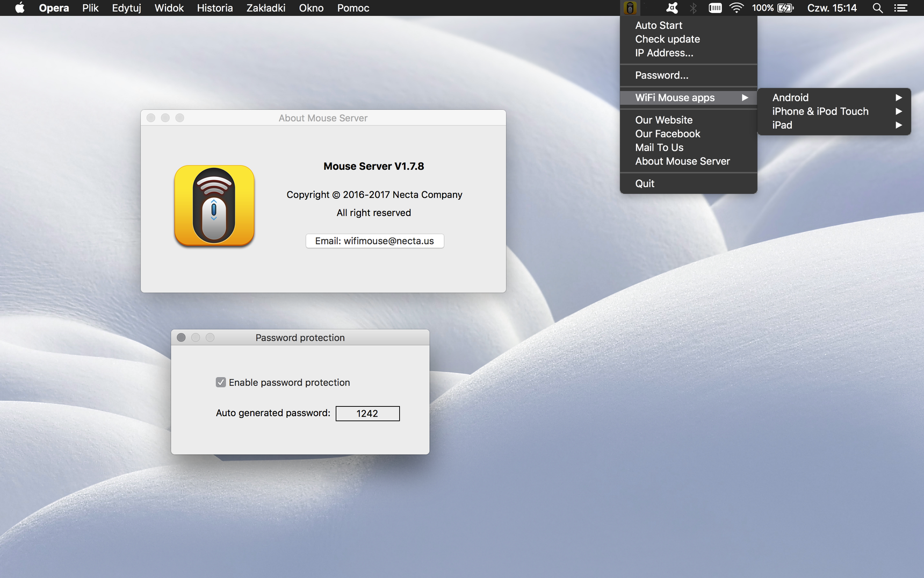This screenshot has height=578, width=924.
Task: Click the battery status icon
Action: click(x=785, y=8)
